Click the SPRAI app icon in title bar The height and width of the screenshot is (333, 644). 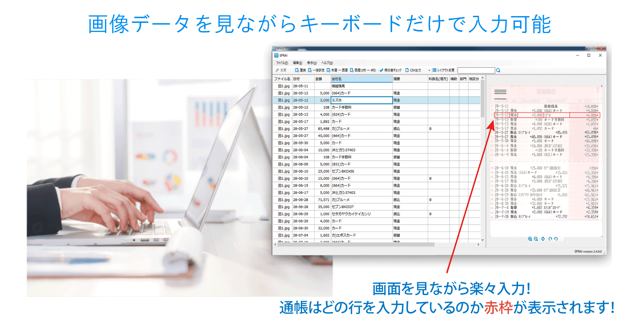click(x=276, y=55)
